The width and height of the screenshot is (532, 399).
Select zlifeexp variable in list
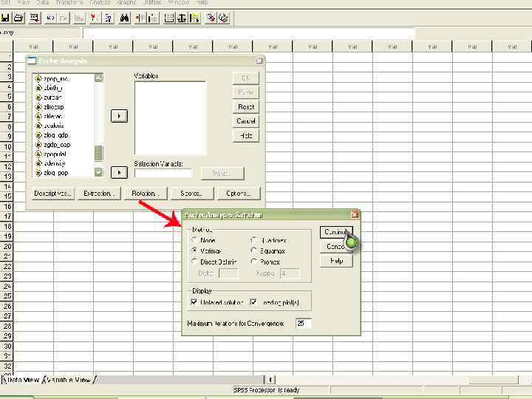54,107
